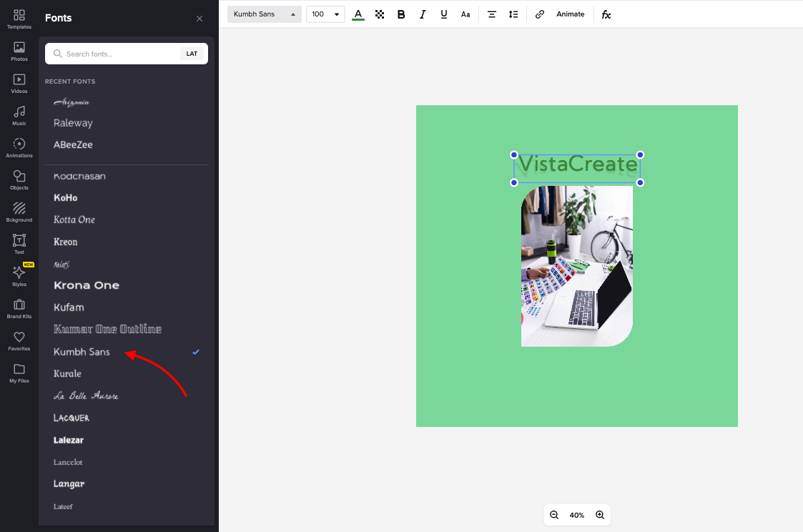Open the Text sidebar section
Screen dimensions: 803x532
tap(19, 245)
